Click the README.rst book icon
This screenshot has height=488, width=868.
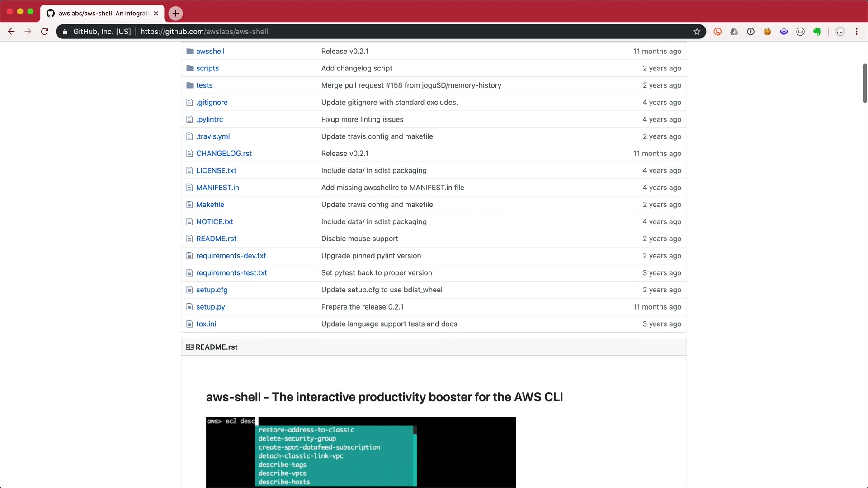[x=190, y=347]
